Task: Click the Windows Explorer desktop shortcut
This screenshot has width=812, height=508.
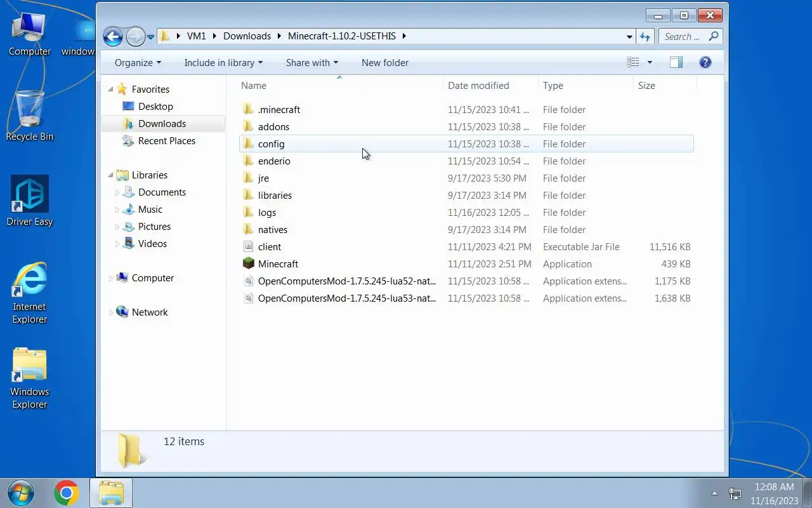Action: point(29,378)
